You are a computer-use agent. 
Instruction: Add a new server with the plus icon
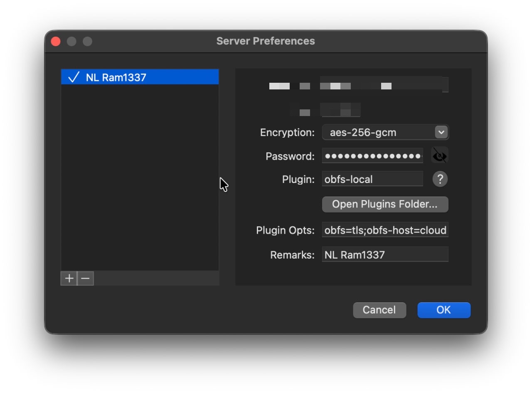(69, 278)
